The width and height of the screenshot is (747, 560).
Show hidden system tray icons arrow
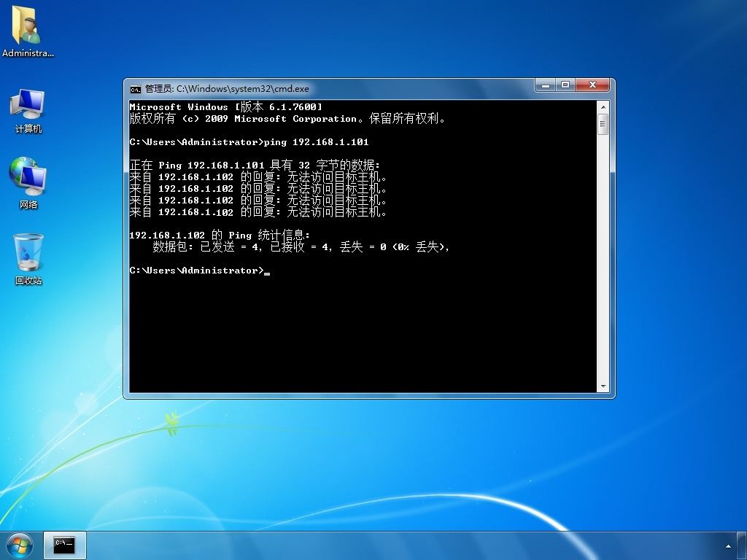pyautogui.click(x=728, y=546)
